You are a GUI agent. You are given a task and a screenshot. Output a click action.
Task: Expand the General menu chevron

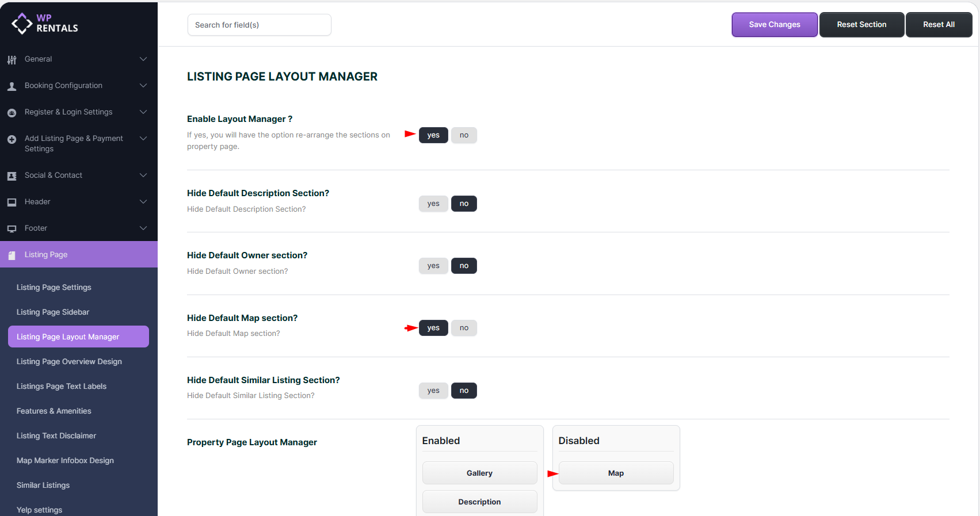143,59
